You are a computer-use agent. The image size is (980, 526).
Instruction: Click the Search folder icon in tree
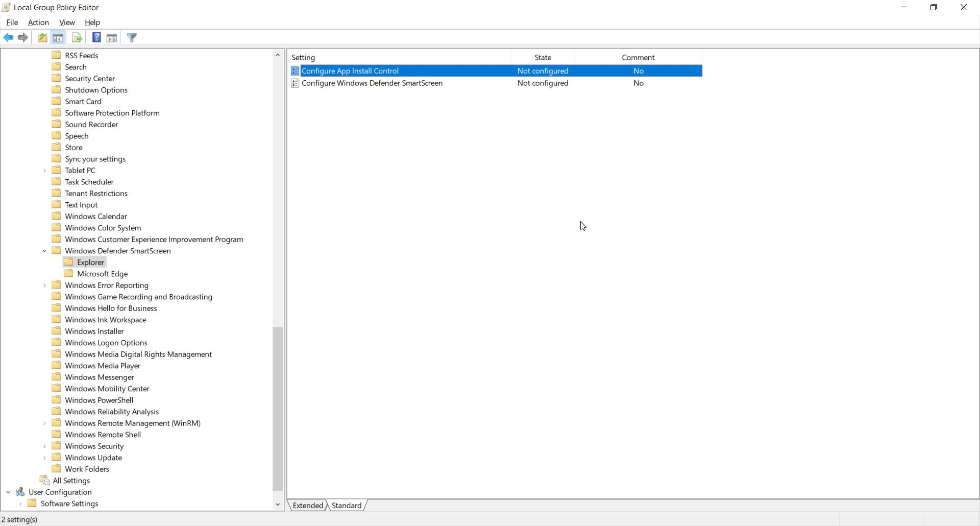tap(57, 67)
